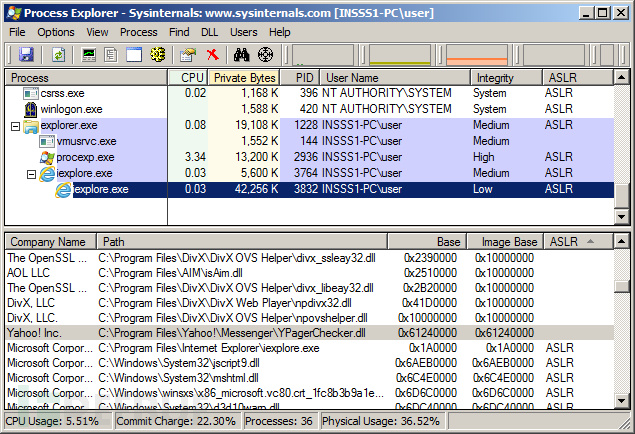This screenshot has width=635, height=434.
Task: Click the winlogon.exe process icon
Action: click(31, 109)
